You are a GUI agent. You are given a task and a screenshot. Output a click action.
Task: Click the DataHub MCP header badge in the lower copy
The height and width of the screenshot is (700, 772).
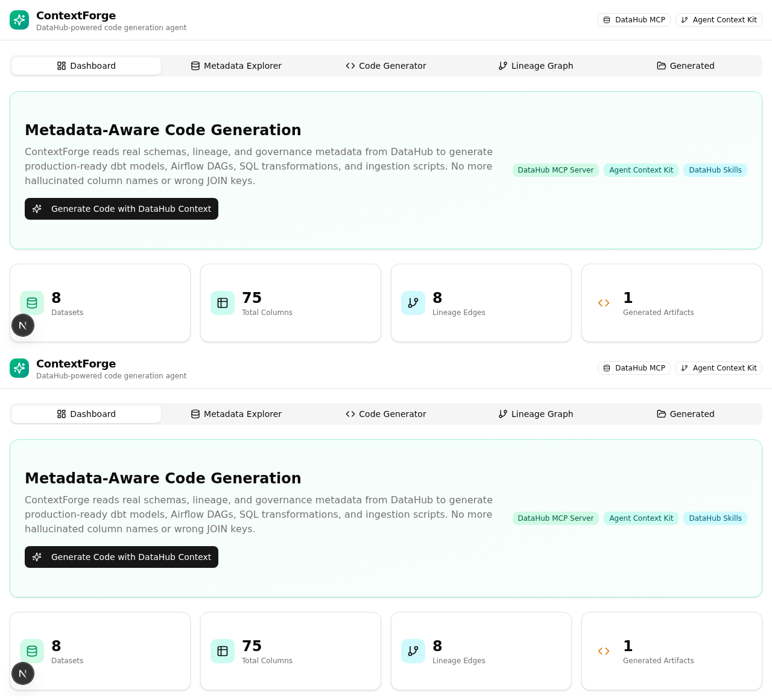pyautogui.click(x=634, y=368)
